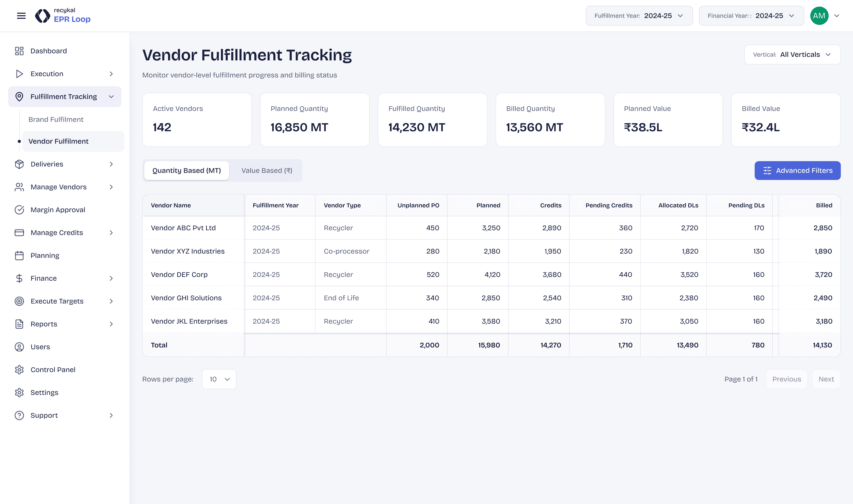Collapse the Fulfillment Tracking menu chevron
Image resolution: width=853 pixels, height=504 pixels.
(111, 97)
